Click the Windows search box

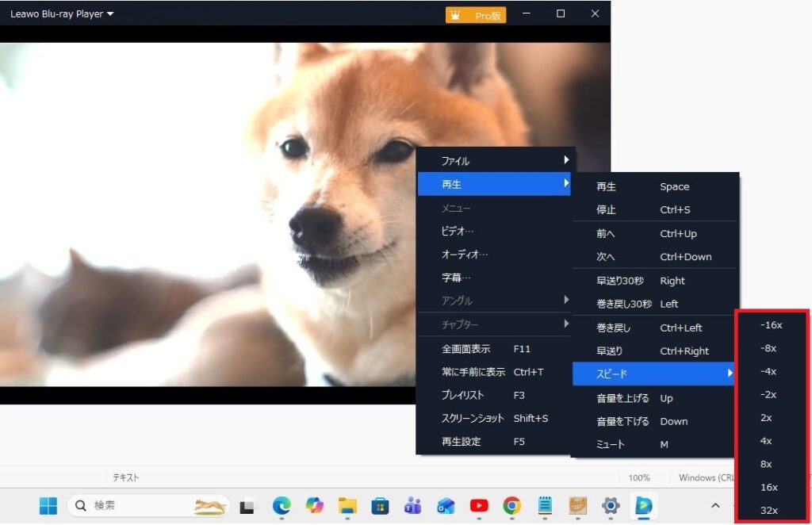[x=147, y=505]
